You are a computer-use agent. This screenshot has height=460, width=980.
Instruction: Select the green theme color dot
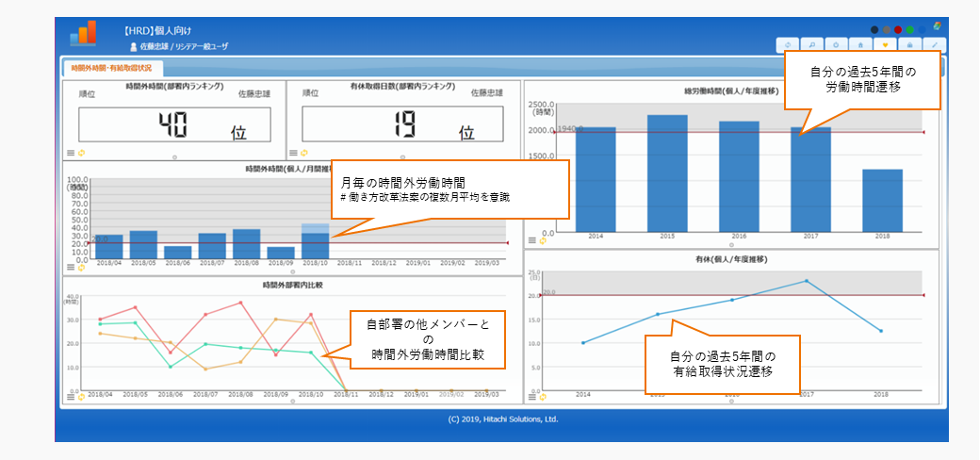[x=910, y=29]
